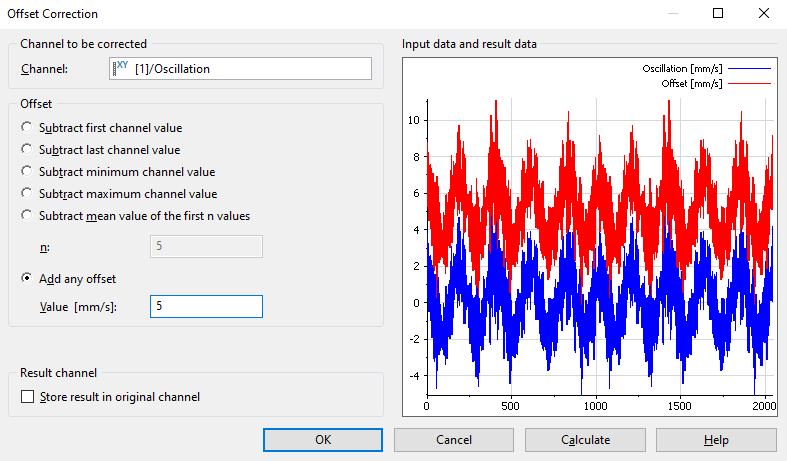The image size is (787, 461).
Task: Click the Offset [mm/s] legend entry
Action: click(x=693, y=84)
